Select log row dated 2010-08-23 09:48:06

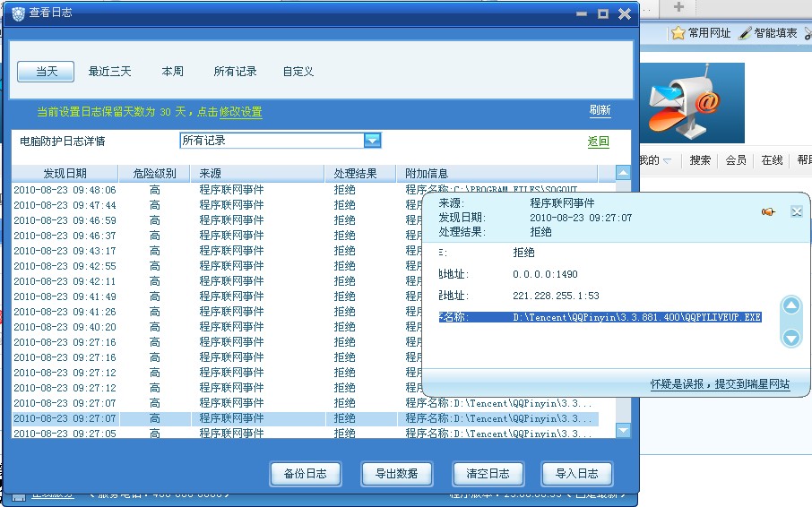305,190
